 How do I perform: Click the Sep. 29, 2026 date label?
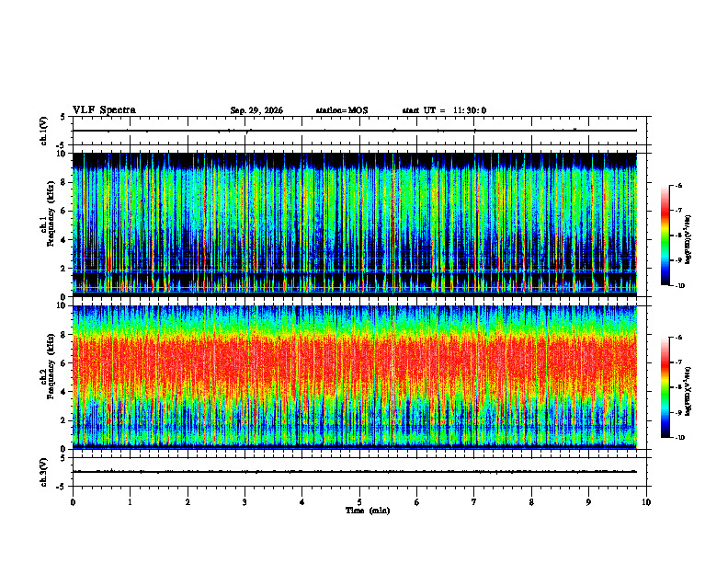tap(256, 110)
